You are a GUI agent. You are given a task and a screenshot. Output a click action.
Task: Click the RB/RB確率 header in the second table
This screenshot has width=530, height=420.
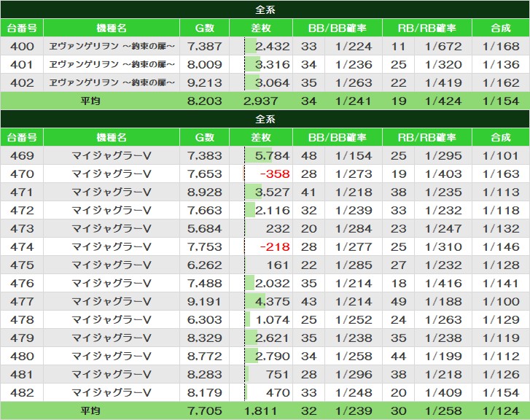[x=427, y=137]
